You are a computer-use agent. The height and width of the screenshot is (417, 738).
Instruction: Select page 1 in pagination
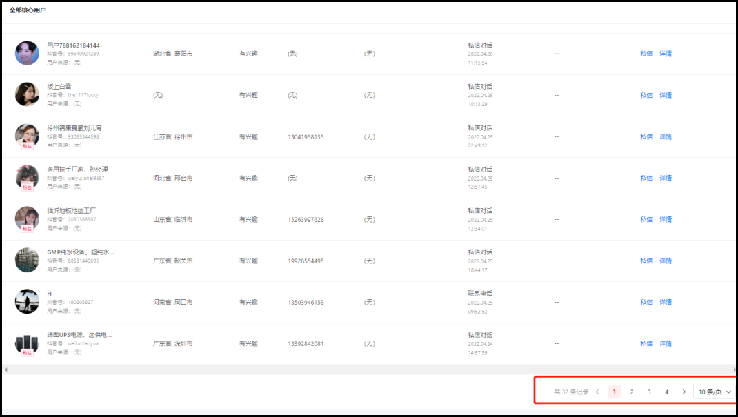pos(614,392)
